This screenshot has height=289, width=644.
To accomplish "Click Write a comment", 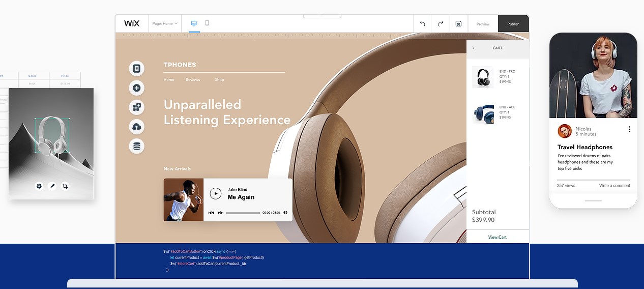I will pyautogui.click(x=614, y=186).
